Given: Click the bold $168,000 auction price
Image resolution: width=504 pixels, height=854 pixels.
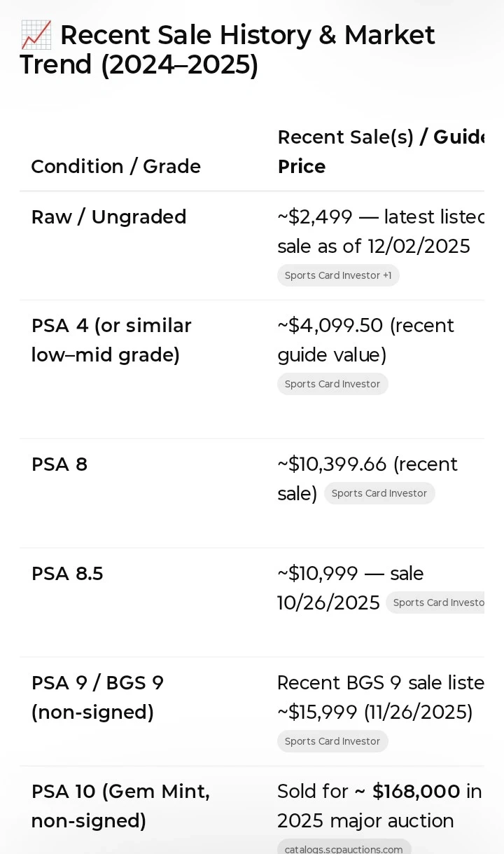Looking at the screenshot, I should [x=416, y=792].
